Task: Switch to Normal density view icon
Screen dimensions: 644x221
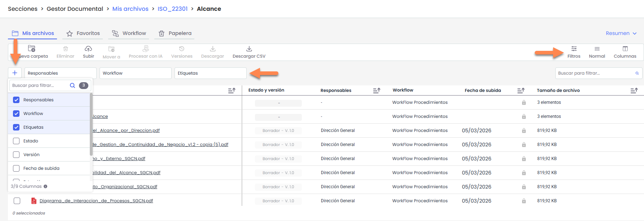Action: pyautogui.click(x=597, y=49)
